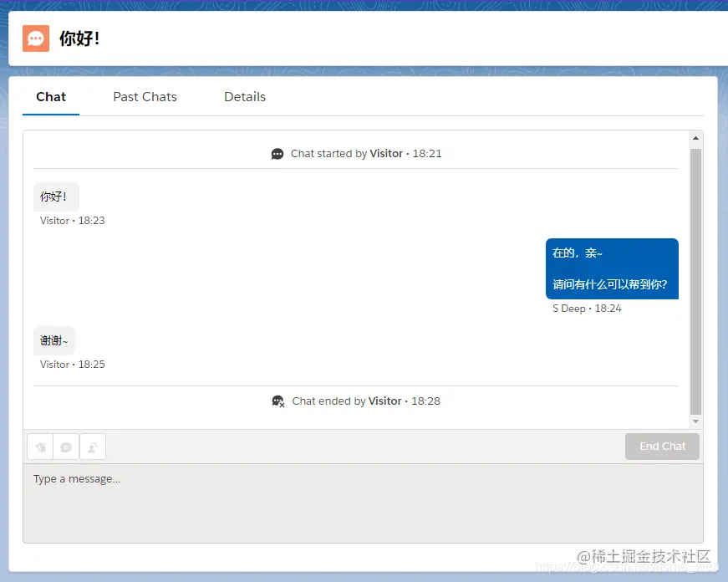Click the chat transcript scrollbar thumb
Image resolution: width=728 pixels, height=582 pixels.
tap(695, 281)
